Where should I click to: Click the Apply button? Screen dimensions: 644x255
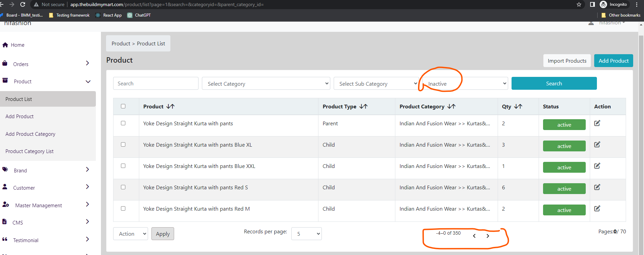(163, 234)
